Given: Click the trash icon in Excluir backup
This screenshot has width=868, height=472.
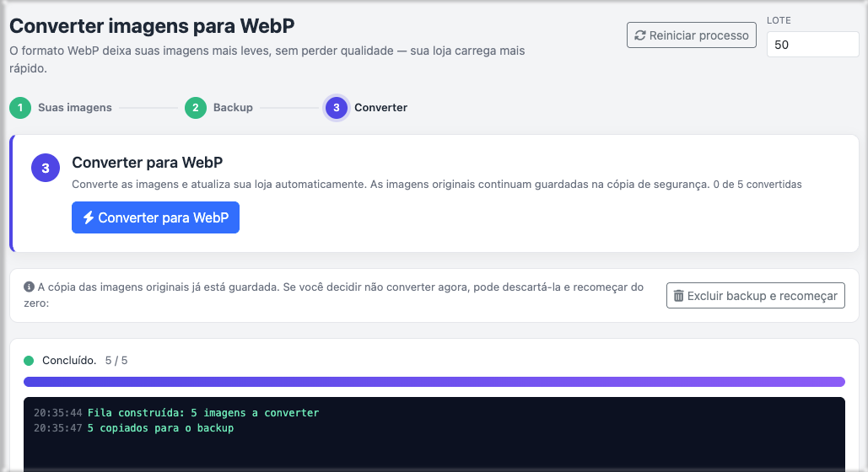Looking at the screenshot, I should pos(678,296).
